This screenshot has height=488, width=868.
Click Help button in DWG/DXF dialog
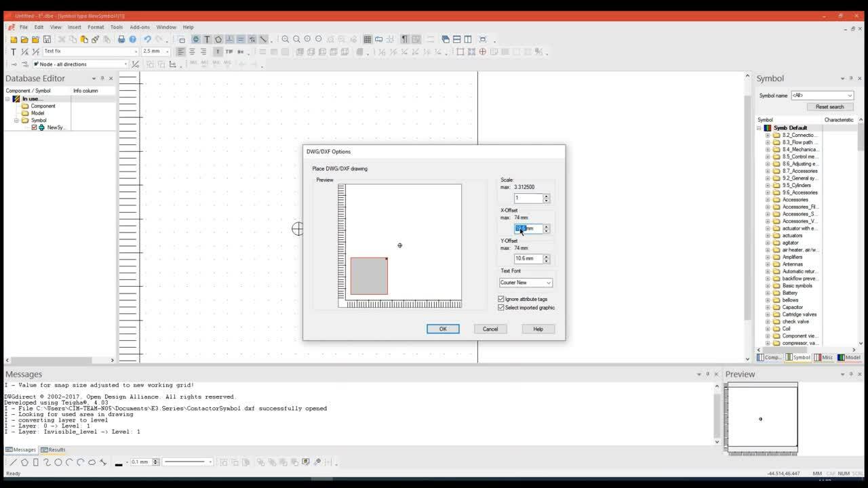point(538,329)
